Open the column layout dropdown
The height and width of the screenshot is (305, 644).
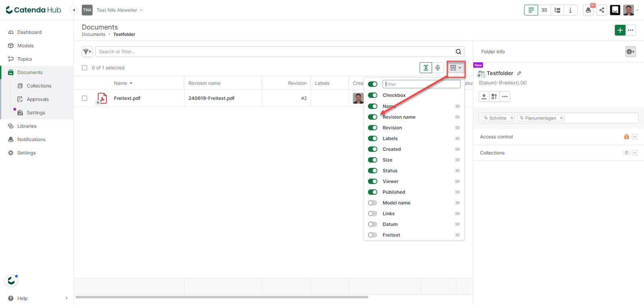click(x=456, y=68)
